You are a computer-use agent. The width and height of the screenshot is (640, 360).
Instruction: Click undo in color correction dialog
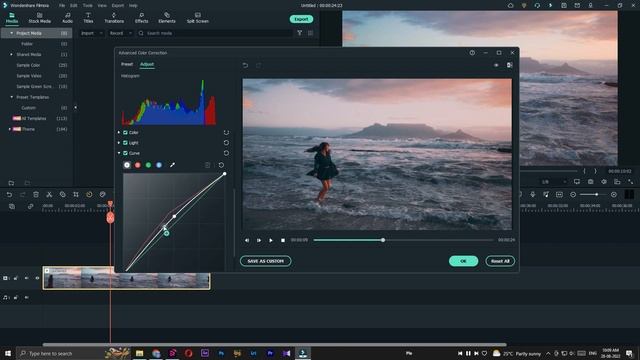click(x=245, y=65)
